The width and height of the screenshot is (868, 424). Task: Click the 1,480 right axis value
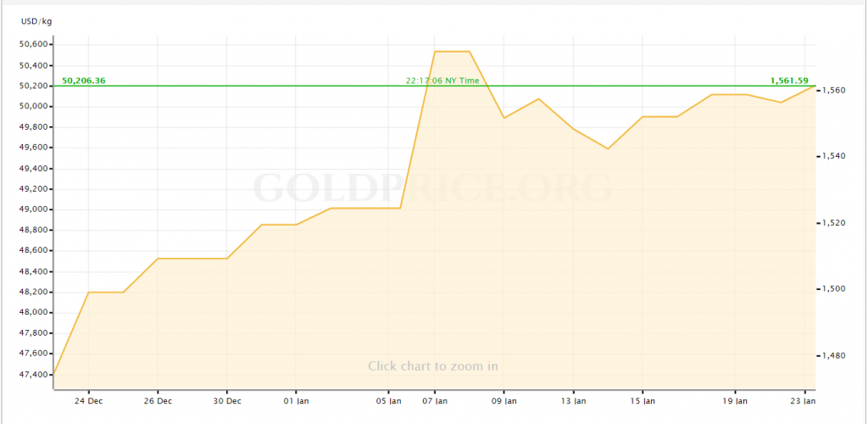(x=836, y=355)
